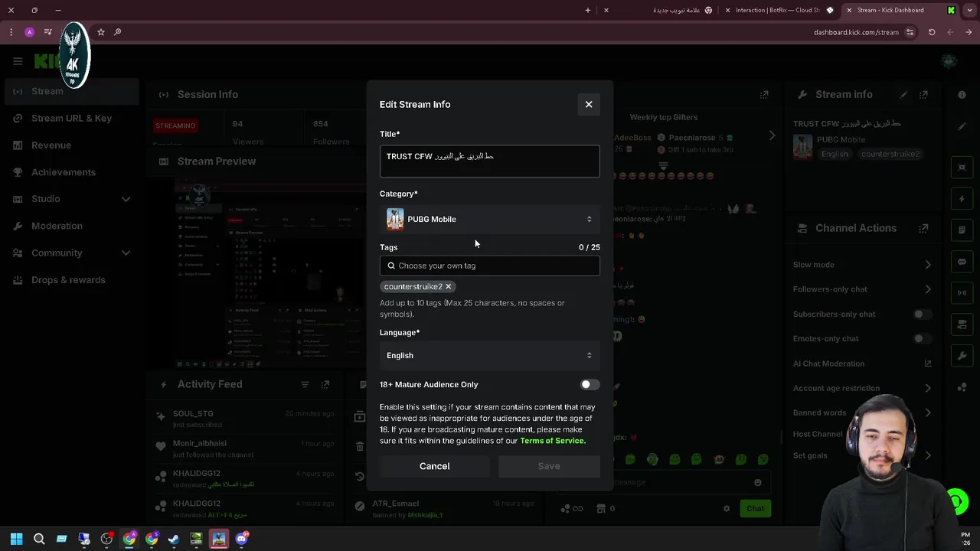Open the hamburger menu in Kick header
The width and height of the screenshot is (980, 551).
tap(18, 61)
